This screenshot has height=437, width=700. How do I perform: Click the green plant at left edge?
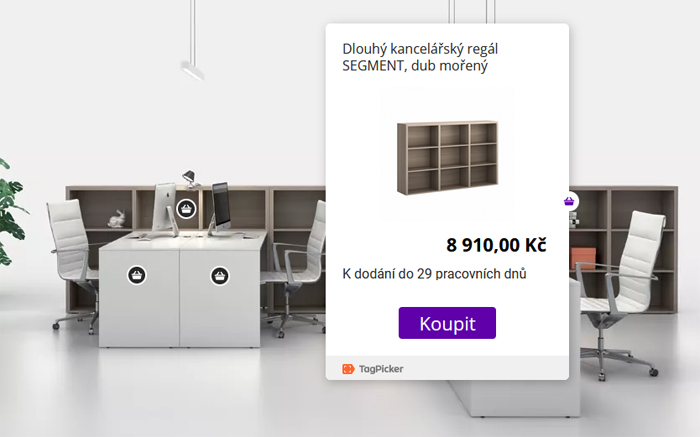point(11,212)
